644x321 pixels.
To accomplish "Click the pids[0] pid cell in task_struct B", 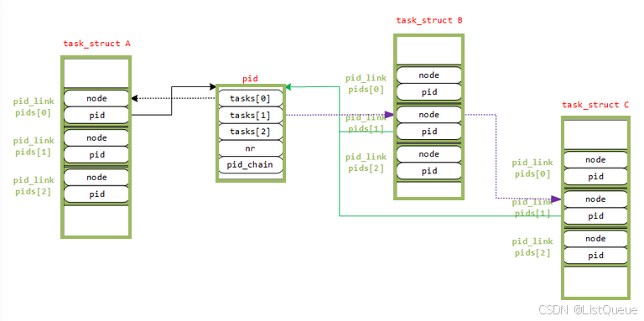I will coord(428,92).
